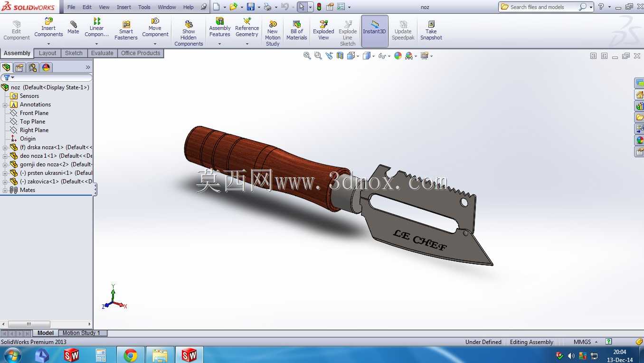
Task: Click feature tree filter field
Action: [47, 77]
